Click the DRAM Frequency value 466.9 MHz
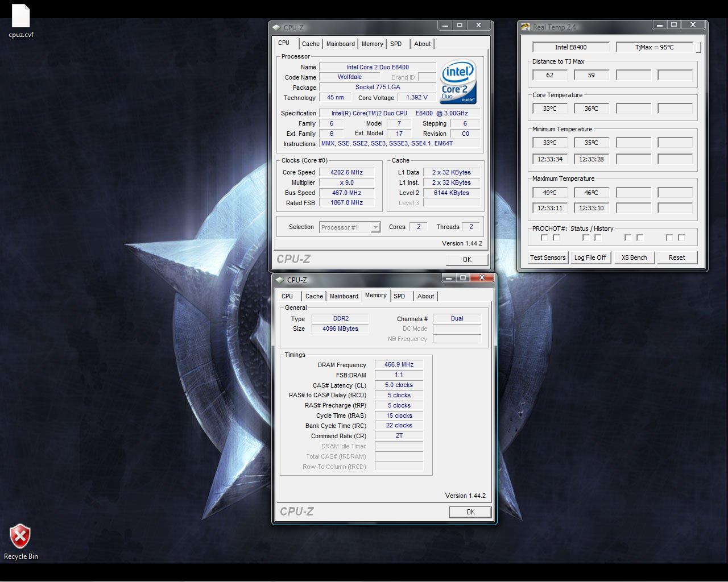The image size is (728, 582). 399,364
